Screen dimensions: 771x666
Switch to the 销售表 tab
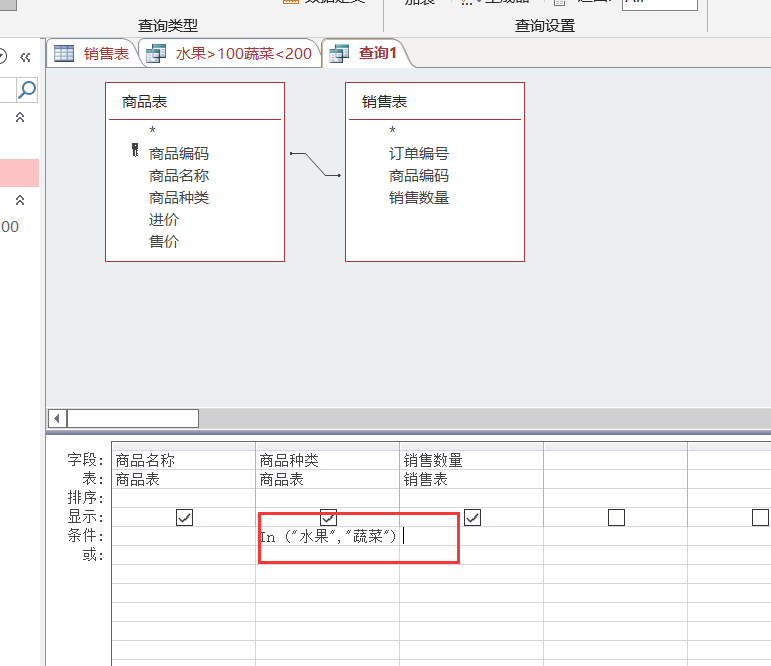[x=91, y=53]
